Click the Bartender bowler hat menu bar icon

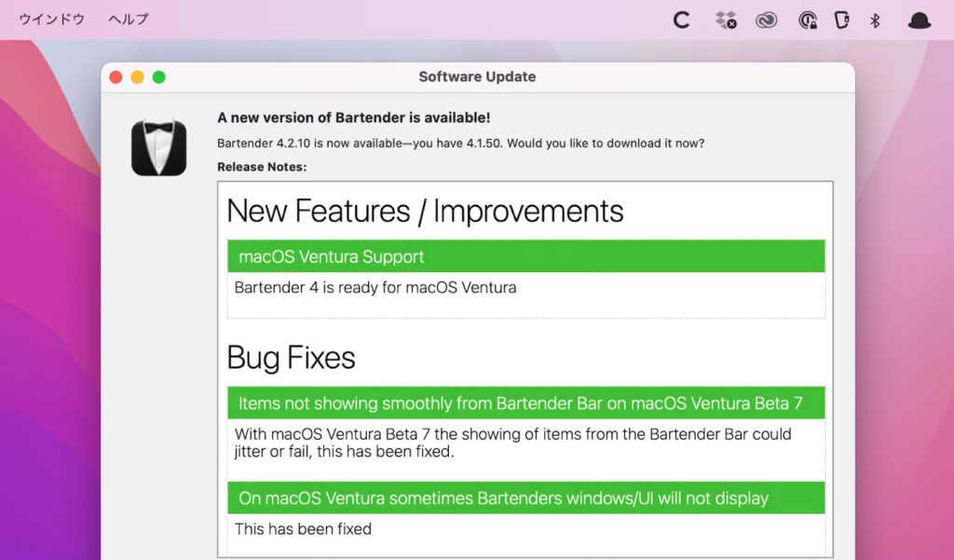[919, 20]
